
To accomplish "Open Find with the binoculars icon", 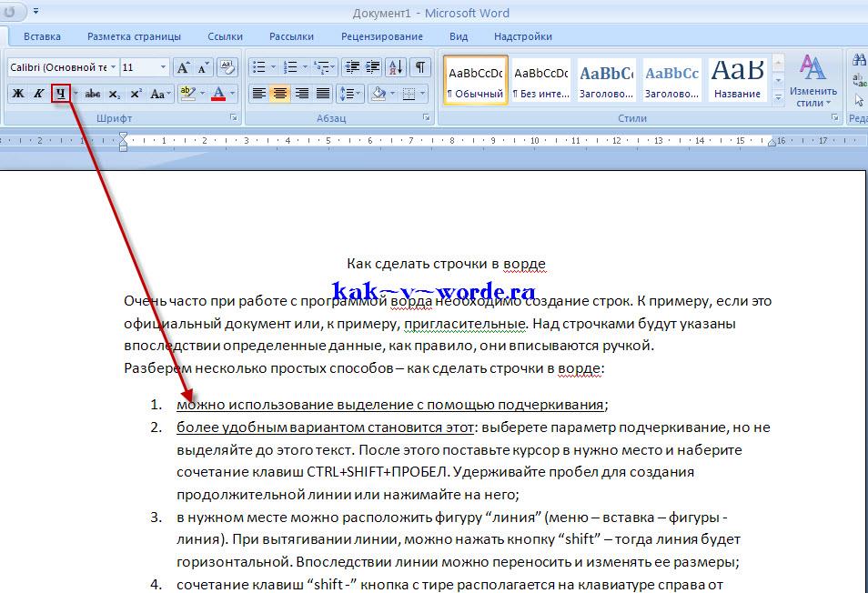I will pos(859,59).
